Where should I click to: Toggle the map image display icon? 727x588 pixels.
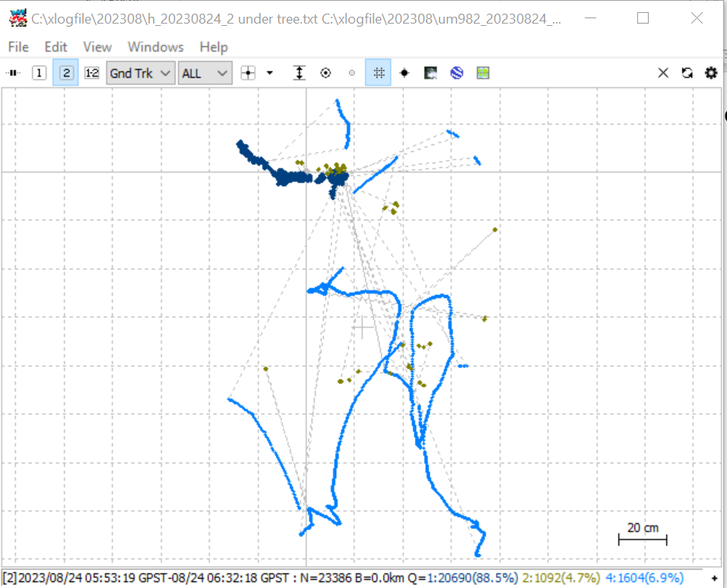click(430, 73)
